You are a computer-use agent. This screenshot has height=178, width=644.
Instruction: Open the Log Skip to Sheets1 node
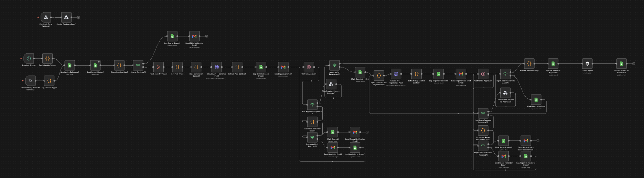(172, 36)
